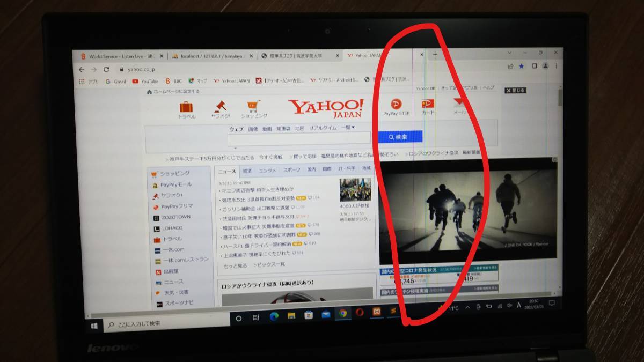Open the Maps (マップ) bookmark
Image resolution: width=644 pixels, height=362 pixels.
(x=198, y=81)
